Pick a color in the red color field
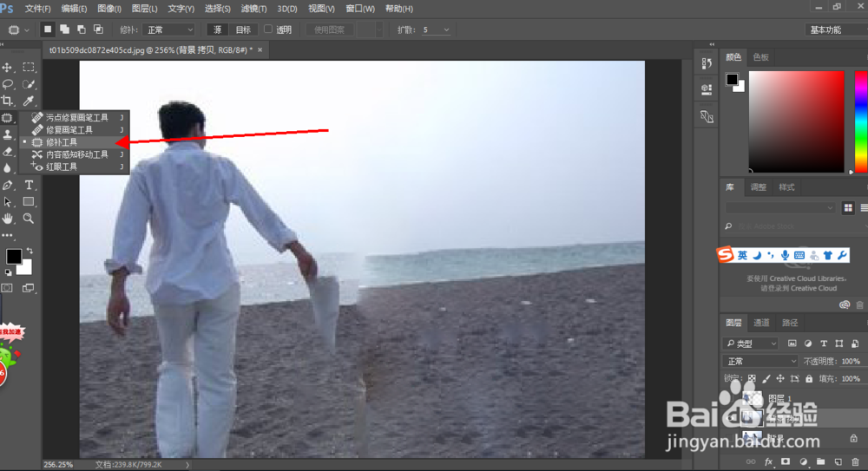Screen dimensions: 868x471 click(797, 121)
